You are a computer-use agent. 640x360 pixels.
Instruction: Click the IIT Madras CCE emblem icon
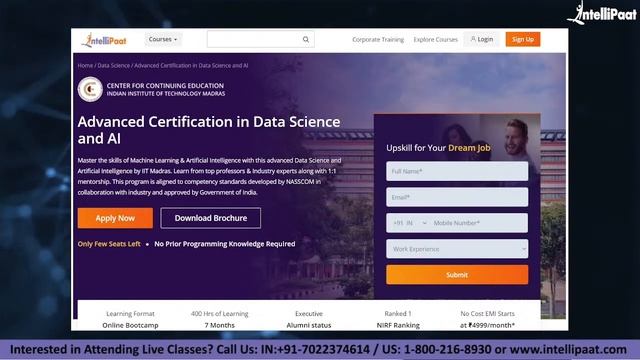(x=90, y=89)
